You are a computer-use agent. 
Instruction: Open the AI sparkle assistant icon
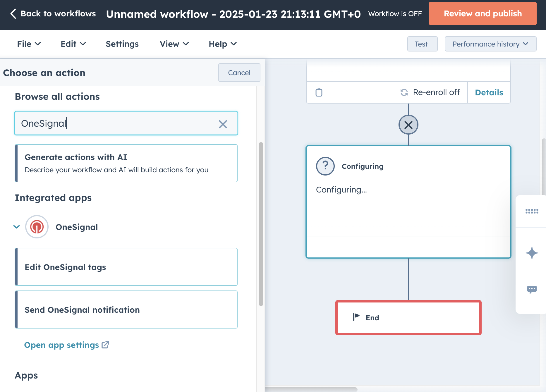(x=532, y=253)
